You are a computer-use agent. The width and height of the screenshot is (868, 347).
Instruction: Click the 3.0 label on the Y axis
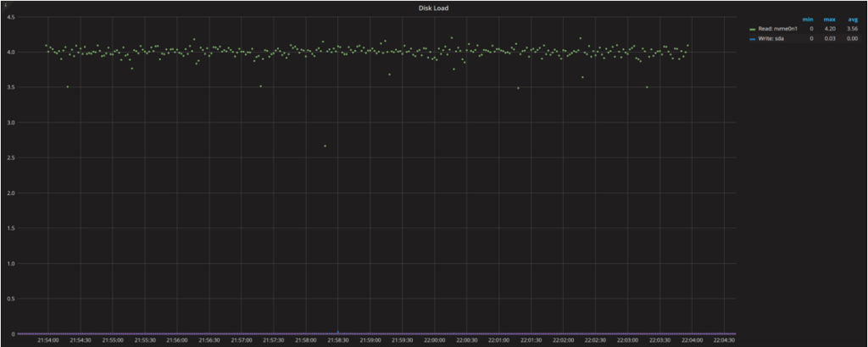[10, 122]
